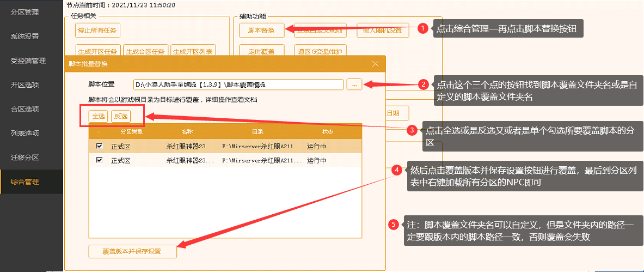644x272 pixels.
Task: Check the first 正式区 row checkbox
Action: pos(99,146)
